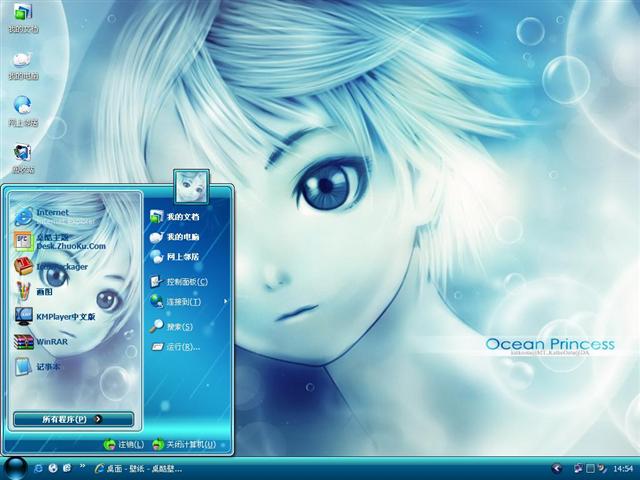Click the 控制面板 icon in Start menu
This screenshot has height=480, width=640.
tap(156, 281)
